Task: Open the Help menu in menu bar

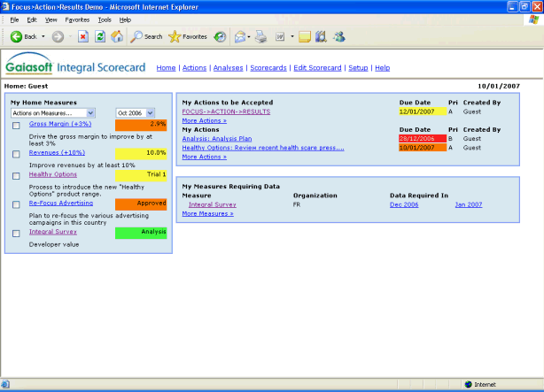Action: point(125,20)
